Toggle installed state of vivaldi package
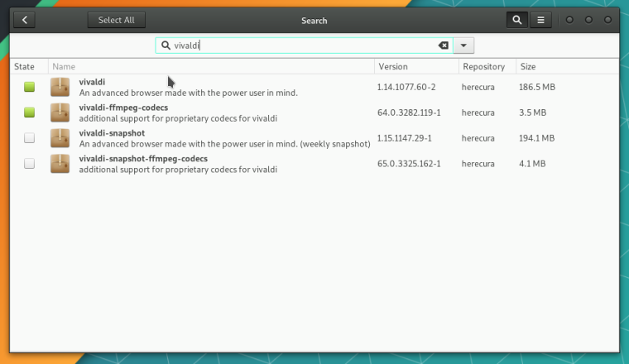Viewport: 629px width, 364px height. (x=29, y=87)
